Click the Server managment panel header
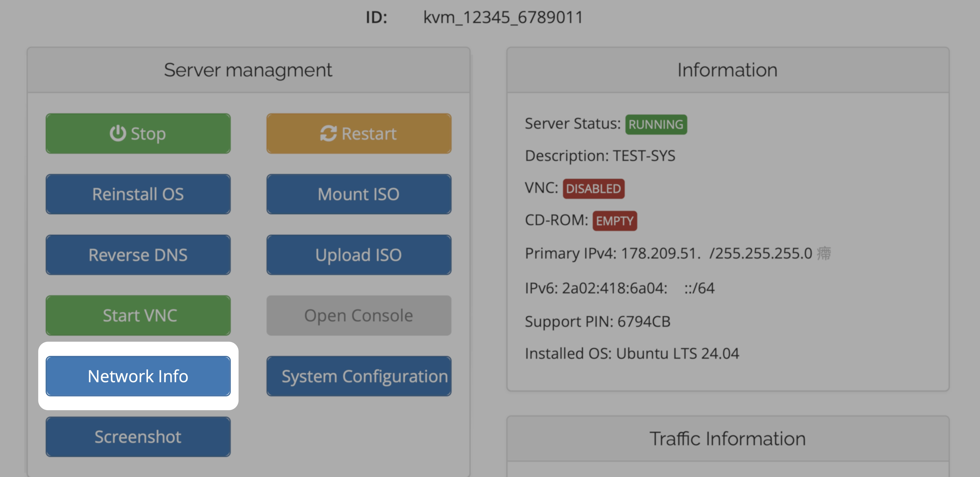 [x=248, y=70]
